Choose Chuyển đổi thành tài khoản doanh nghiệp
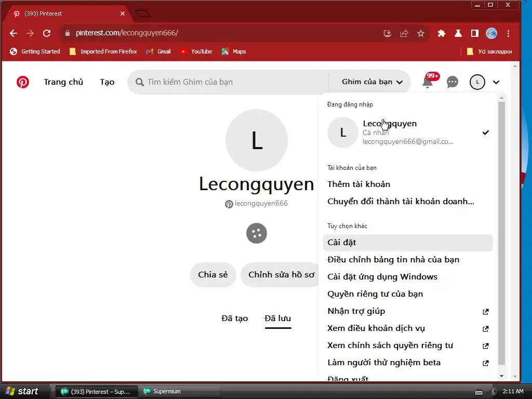 (x=401, y=202)
